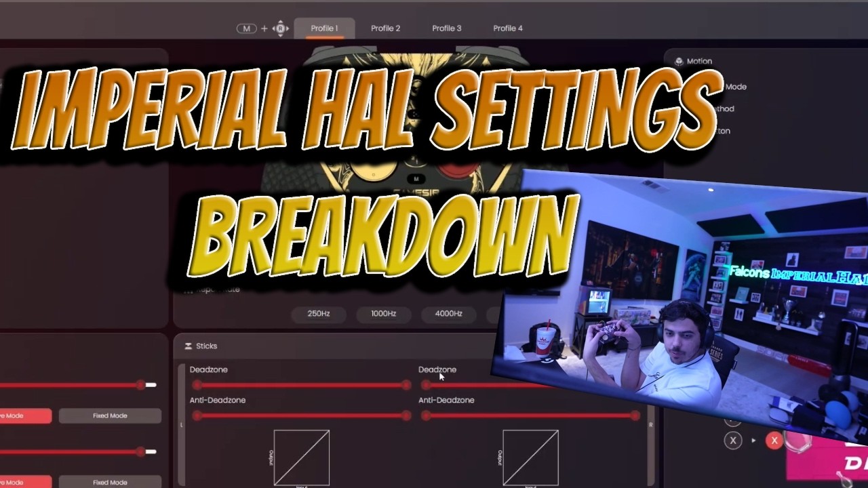
Task: Click the Sticks panel icon
Action: (x=189, y=346)
